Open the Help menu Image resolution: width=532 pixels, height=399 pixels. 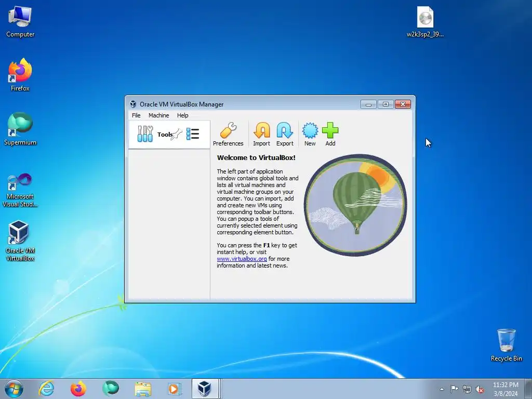point(182,115)
